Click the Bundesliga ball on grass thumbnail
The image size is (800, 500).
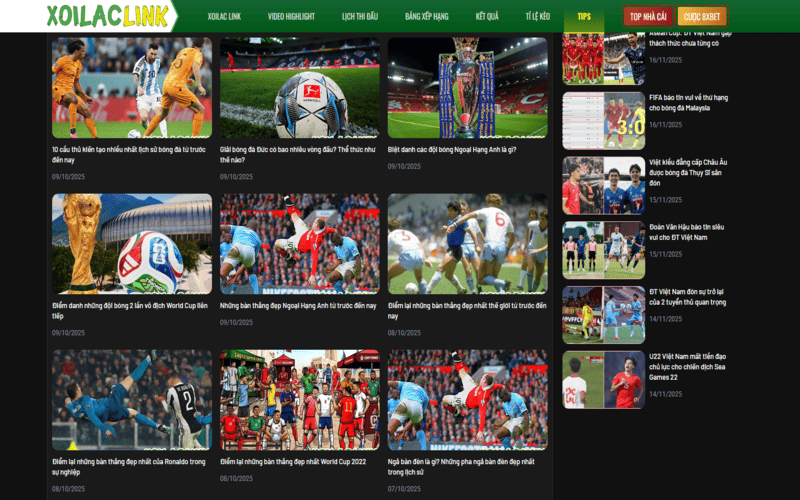click(x=299, y=88)
